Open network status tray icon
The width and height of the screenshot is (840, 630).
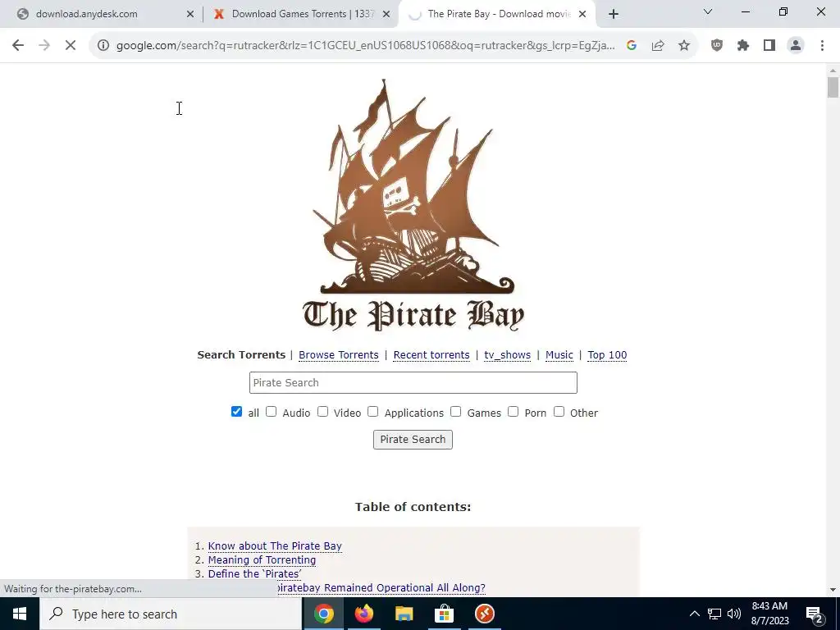714,614
